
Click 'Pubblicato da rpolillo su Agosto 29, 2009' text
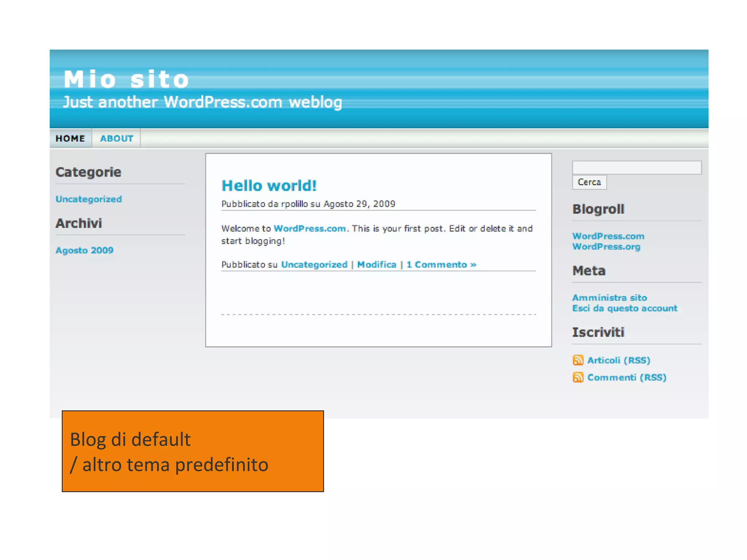[x=308, y=204]
